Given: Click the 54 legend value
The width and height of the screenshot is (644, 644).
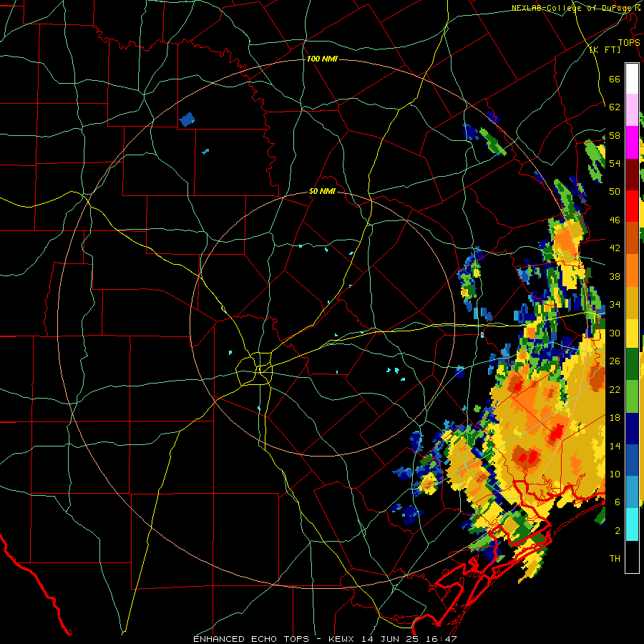Looking at the screenshot, I should pos(615,163).
